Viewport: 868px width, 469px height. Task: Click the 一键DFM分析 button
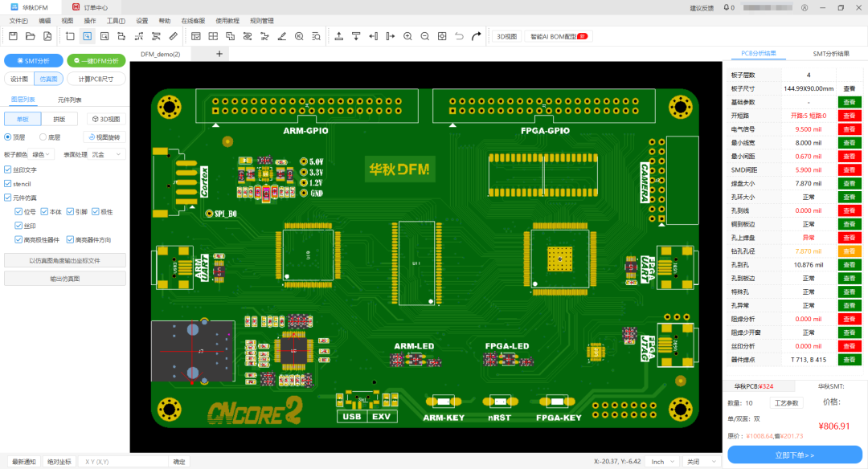tap(96, 61)
